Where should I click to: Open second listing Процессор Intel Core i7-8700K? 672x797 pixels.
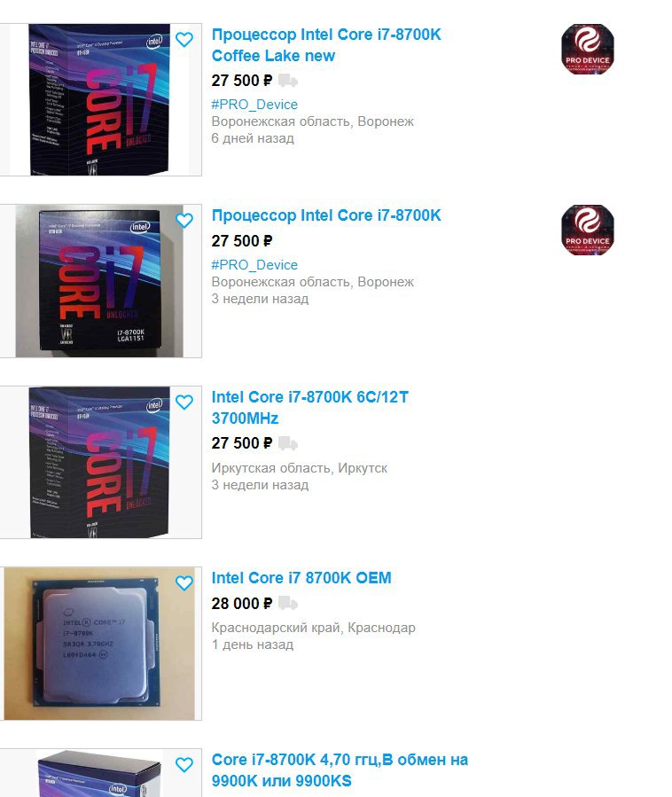pyautogui.click(x=326, y=215)
